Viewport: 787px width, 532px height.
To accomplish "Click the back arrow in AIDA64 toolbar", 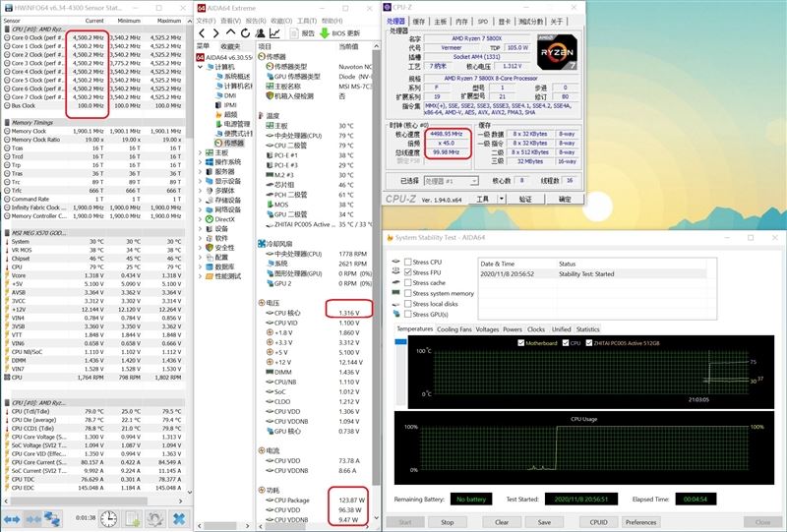I will coord(202,33).
